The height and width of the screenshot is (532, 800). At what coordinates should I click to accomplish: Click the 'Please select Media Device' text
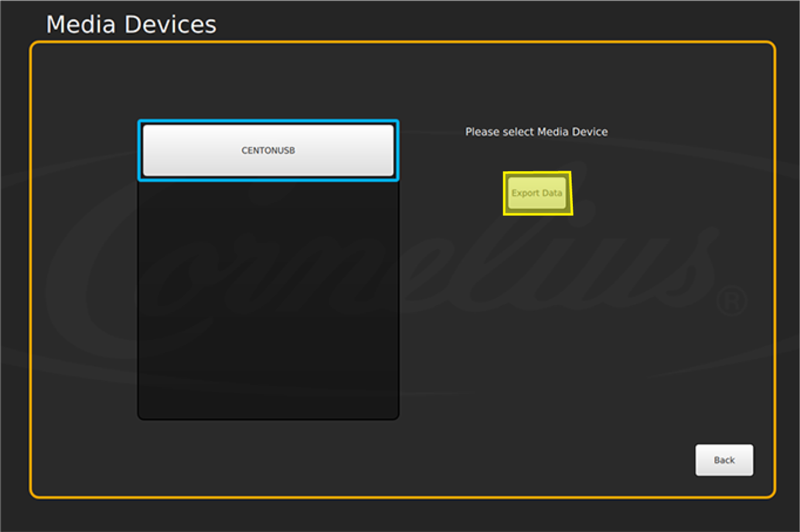pyautogui.click(x=536, y=132)
